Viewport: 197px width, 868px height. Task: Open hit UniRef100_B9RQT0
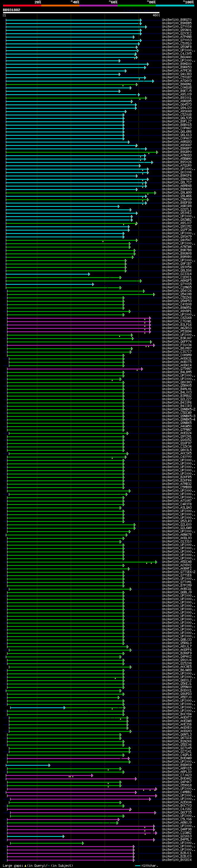click(177, 20)
